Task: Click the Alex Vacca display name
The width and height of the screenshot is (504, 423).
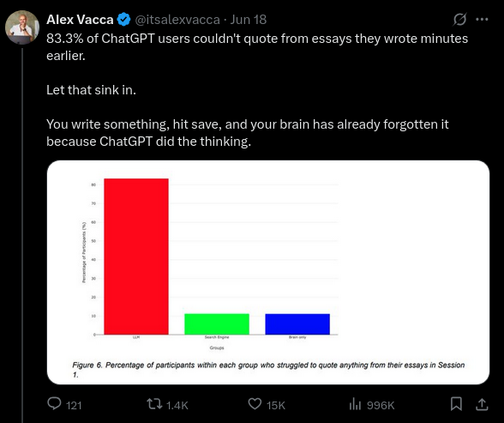Action: tap(80, 20)
